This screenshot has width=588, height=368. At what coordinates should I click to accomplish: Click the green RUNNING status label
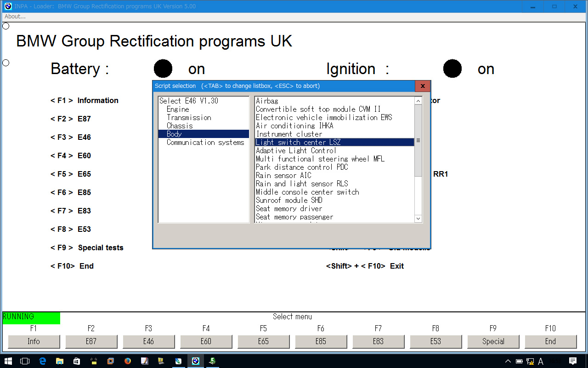pyautogui.click(x=31, y=318)
